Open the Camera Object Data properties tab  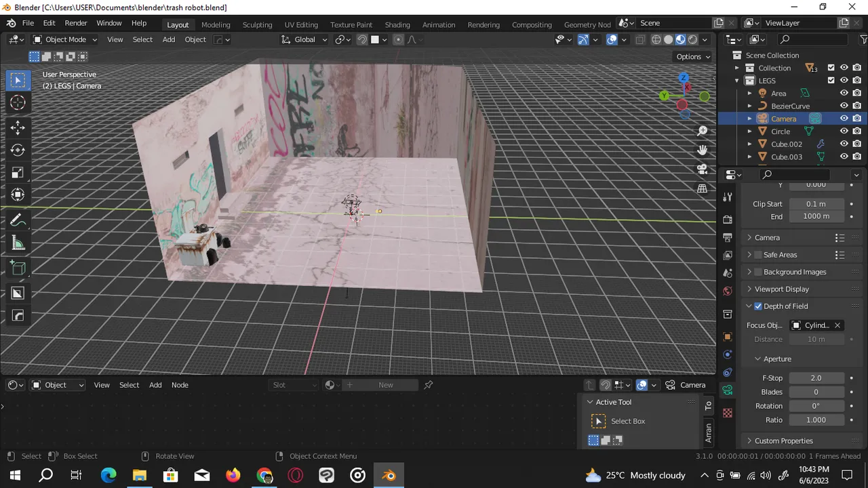pyautogui.click(x=728, y=390)
